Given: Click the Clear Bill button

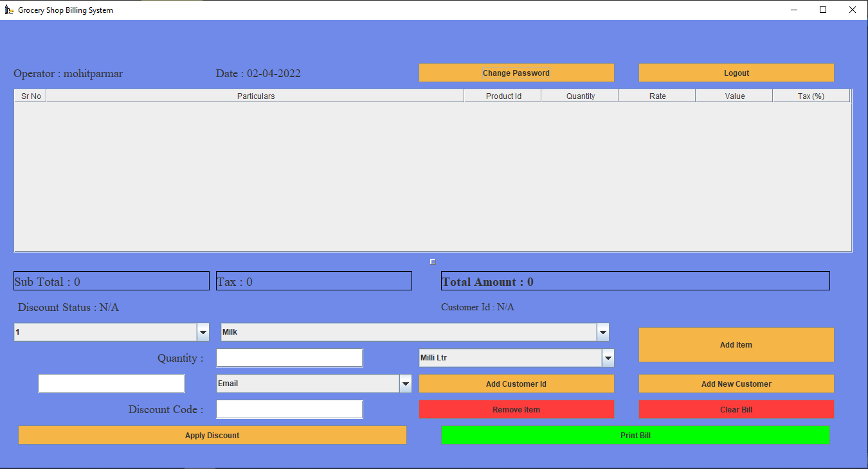Looking at the screenshot, I should tap(736, 409).
